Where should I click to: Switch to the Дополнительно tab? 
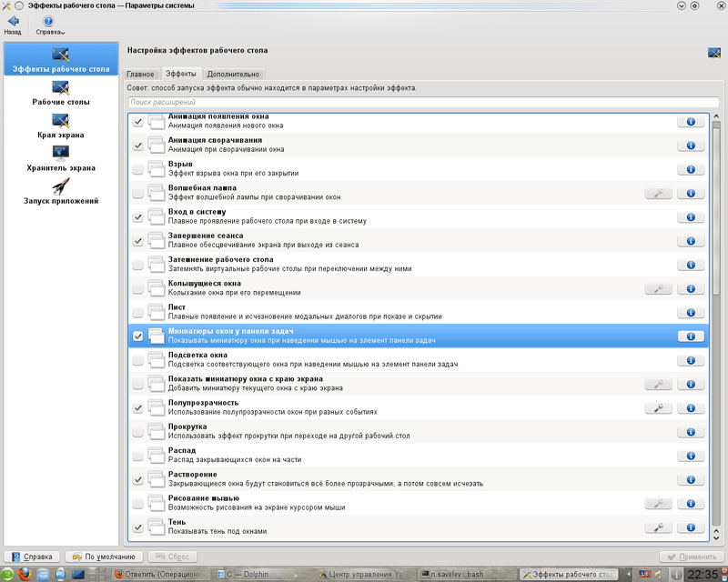233,74
